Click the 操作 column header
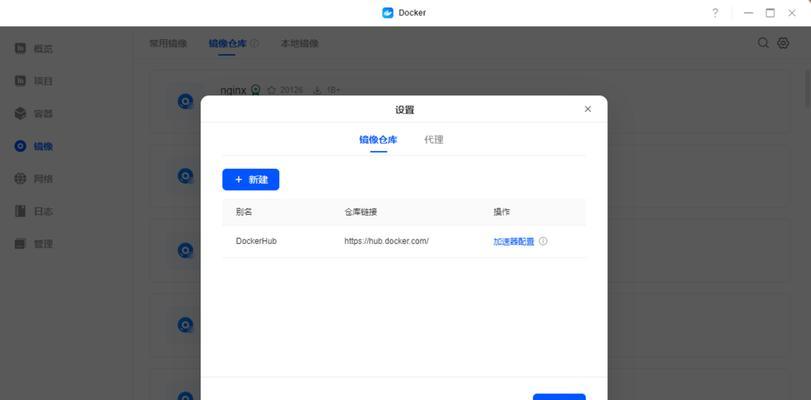The height and width of the screenshot is (400, 811). coord(502,212)
